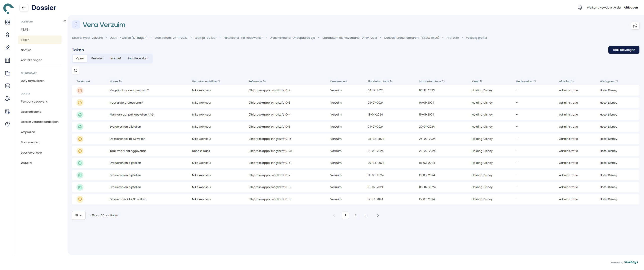This screenshot has height=270, width=644.
Task: Open the page size dropdown showing 10
Action: pyautogui.click(x=78, y=215)
